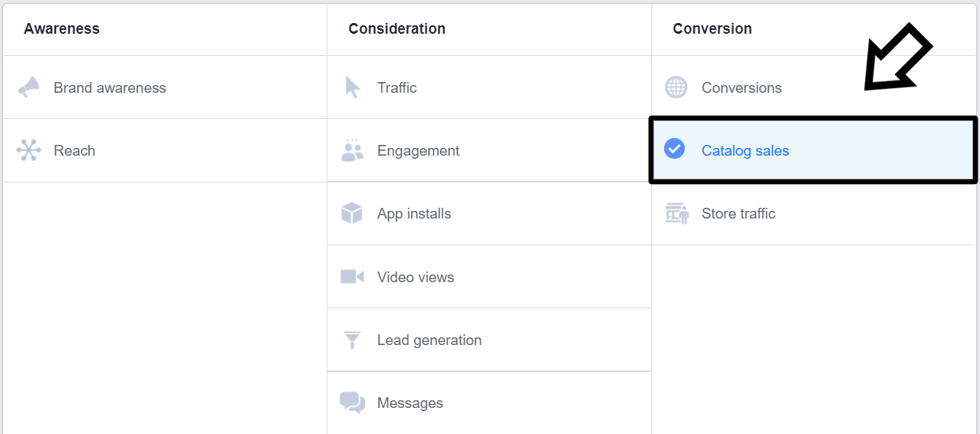Click the Lead generation funnel icon
980x434 pixels.
(352, 340)
